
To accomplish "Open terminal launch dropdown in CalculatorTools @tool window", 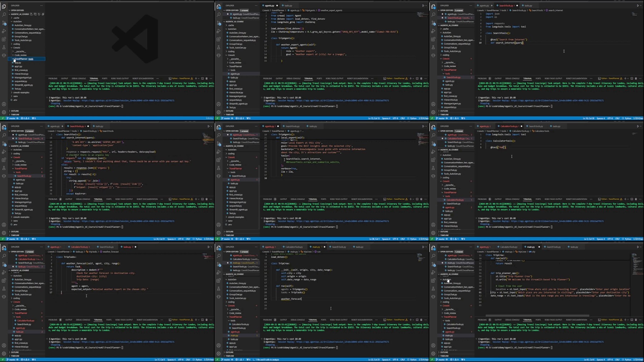I will pyautogui.click(x=628, y=199).
